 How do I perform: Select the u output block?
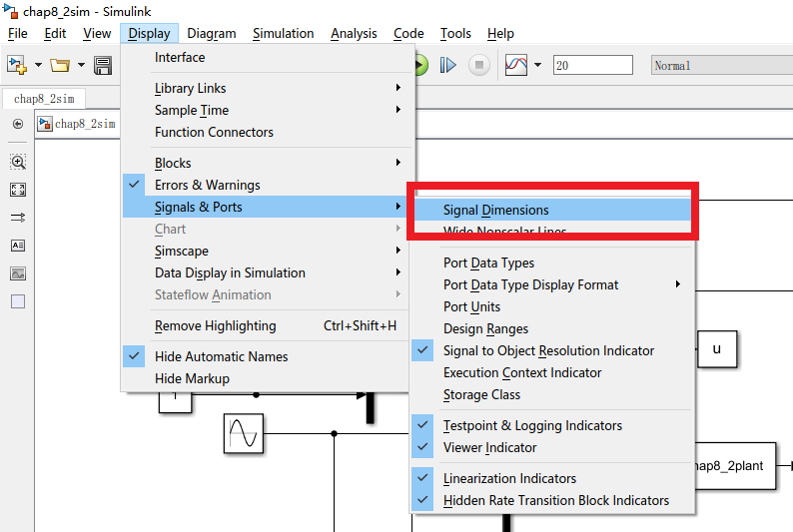pyautogui.click(x=717, y=349)
